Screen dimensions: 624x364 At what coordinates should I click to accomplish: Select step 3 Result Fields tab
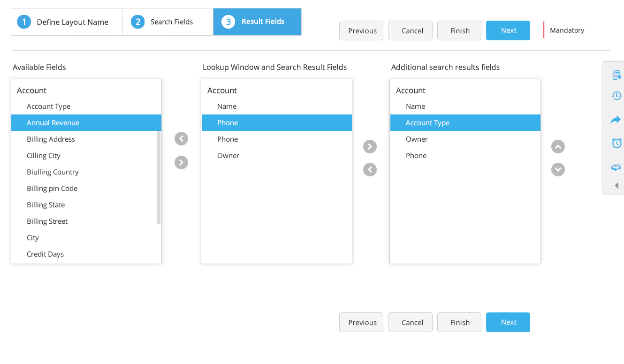(x=257, y=22)
